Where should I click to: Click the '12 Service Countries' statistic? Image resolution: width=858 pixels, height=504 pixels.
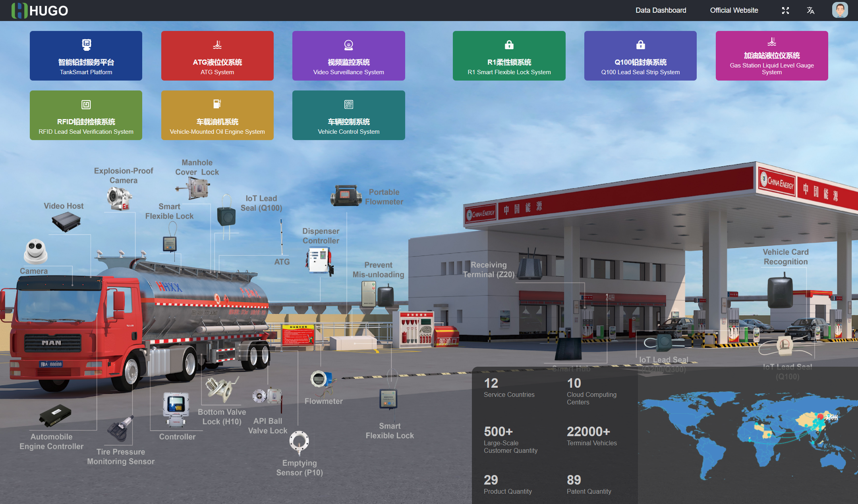click(509, 387)
